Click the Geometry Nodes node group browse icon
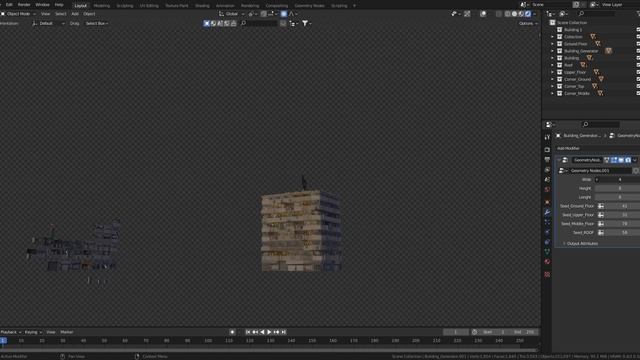The width and height of the screenshot is (640, 360). coord(562,171)
